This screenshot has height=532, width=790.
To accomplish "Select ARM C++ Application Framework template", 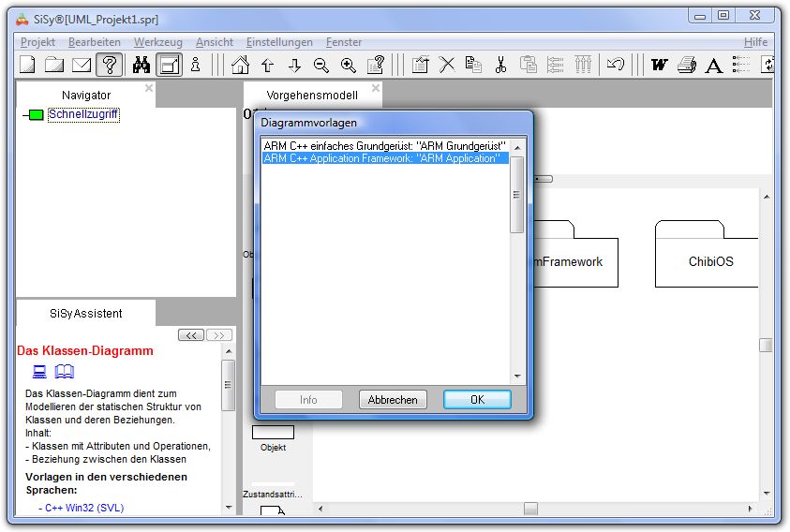I will (385, 158).
